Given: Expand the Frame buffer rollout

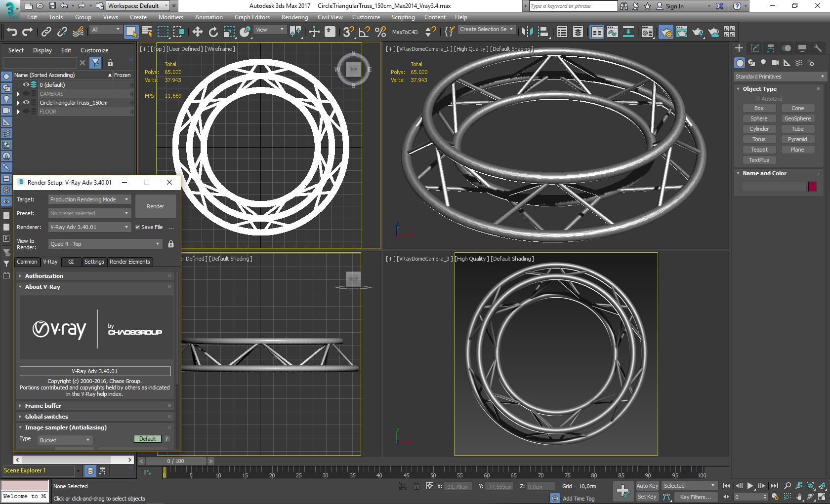Looking at the screenshot, I should click(43, 406).
